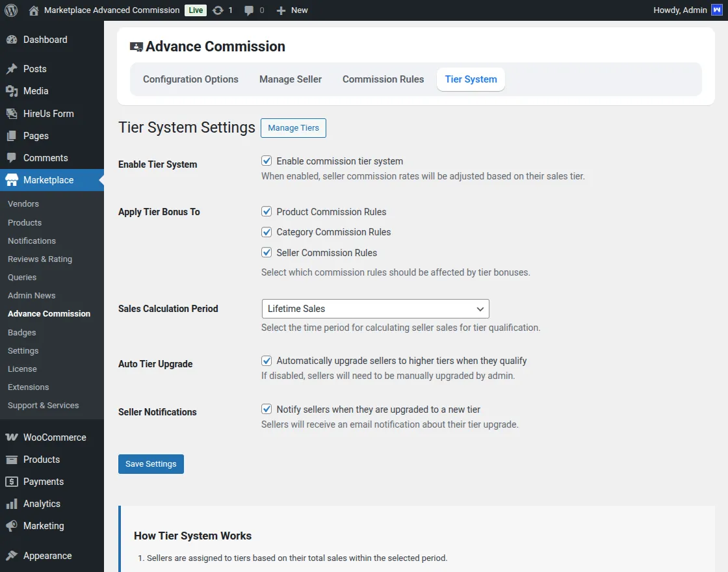Open the New content menu in admin bar
The width and height of the screenshot is (728, 572).
292,10
